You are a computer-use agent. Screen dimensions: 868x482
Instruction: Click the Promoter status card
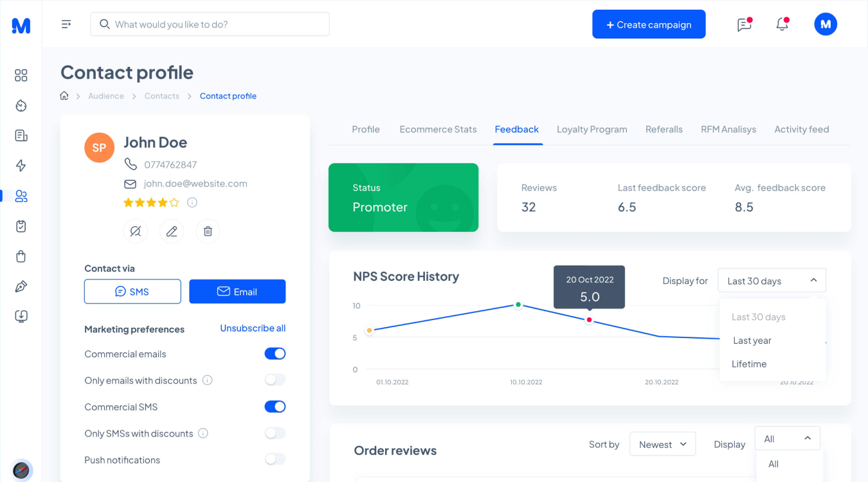(x=403, y=197)
